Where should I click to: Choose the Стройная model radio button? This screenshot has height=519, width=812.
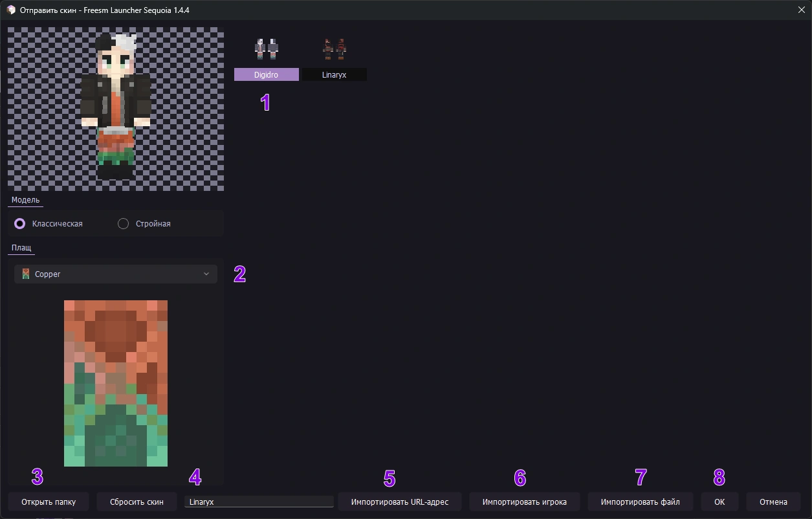(x=124, y=223)
